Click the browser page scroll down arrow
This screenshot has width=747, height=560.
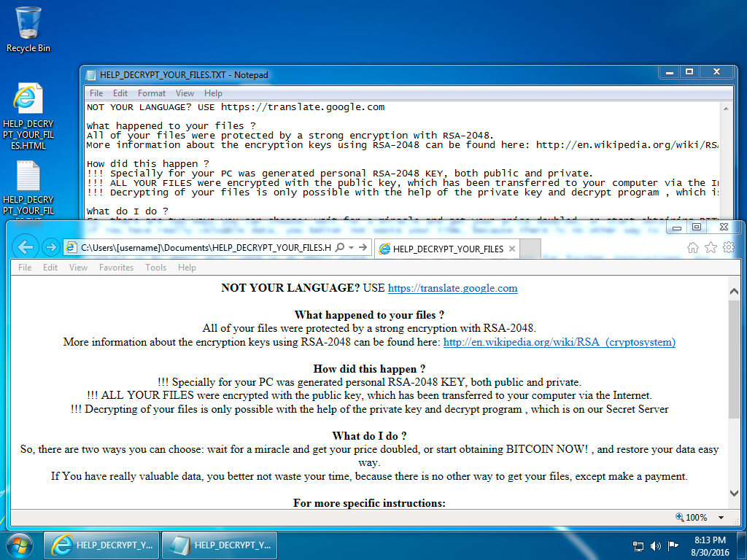[x=734, y=494]
